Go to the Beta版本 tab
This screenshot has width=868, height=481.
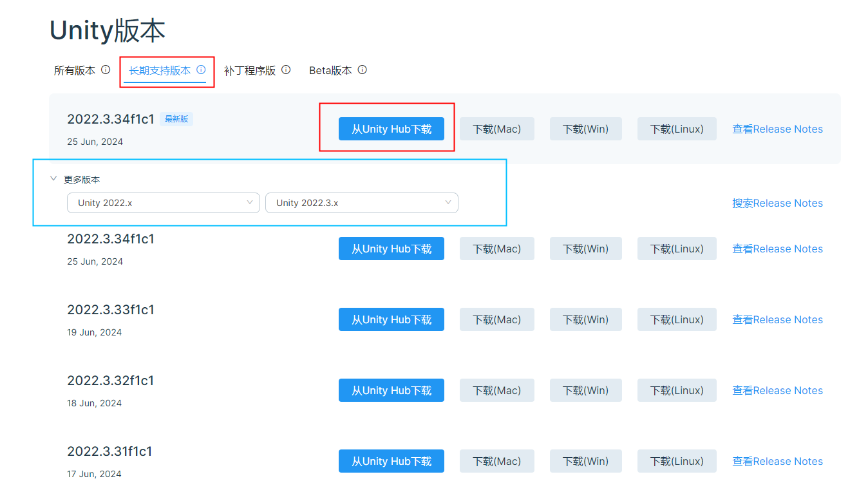click(x=330, y=71)
